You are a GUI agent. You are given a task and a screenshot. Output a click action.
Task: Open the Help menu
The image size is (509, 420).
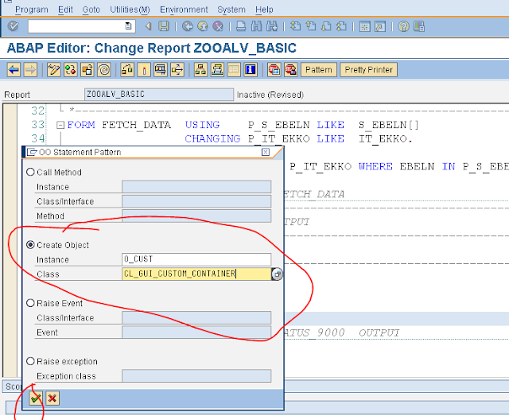click(264, 10)
